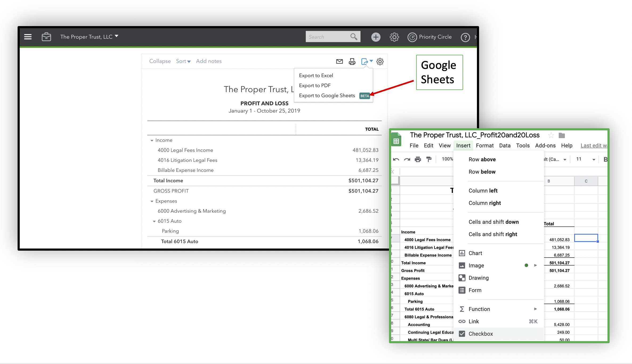Collapse the Income section triangle
This screenshot has width=632, height=364.
152,140
